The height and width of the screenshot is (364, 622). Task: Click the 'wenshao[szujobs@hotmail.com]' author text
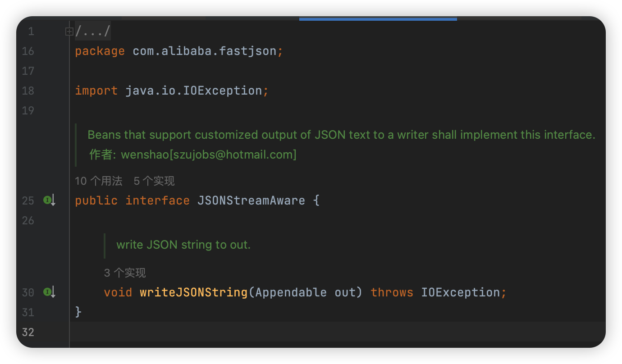[209, 155]
